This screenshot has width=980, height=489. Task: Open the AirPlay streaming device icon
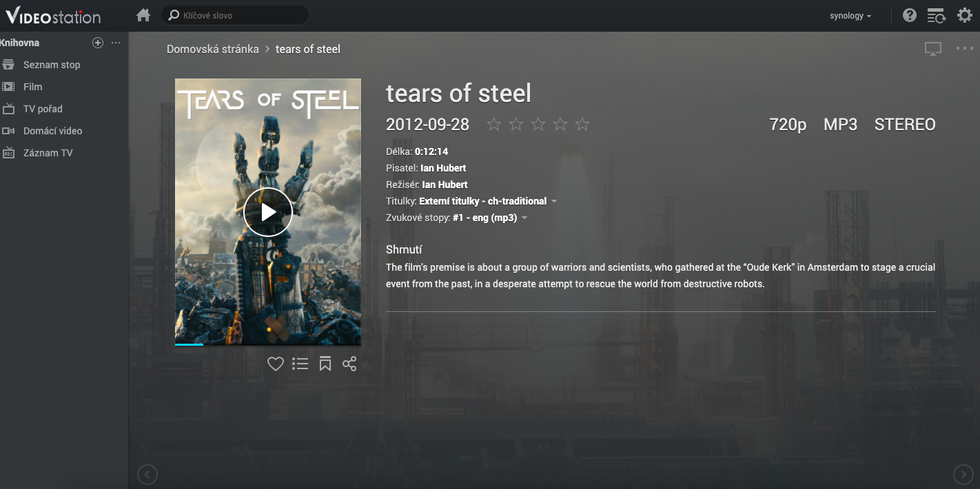(x=932, y=49)
